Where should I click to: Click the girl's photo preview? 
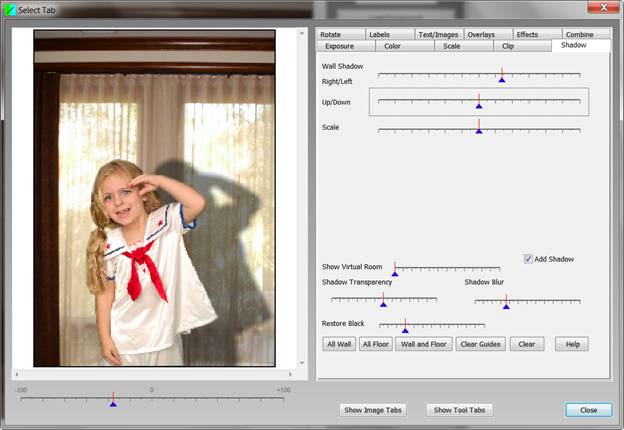click(x=154, y=198)
